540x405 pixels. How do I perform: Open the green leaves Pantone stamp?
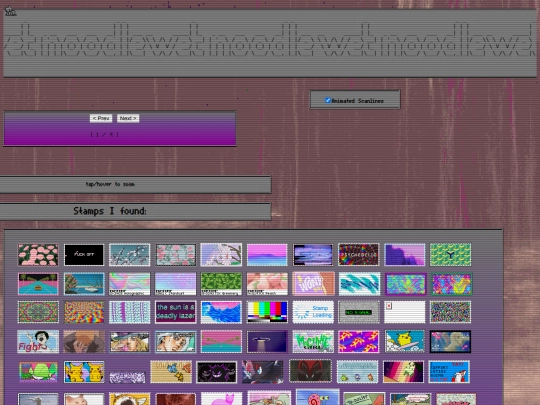(x=221, y=284)
